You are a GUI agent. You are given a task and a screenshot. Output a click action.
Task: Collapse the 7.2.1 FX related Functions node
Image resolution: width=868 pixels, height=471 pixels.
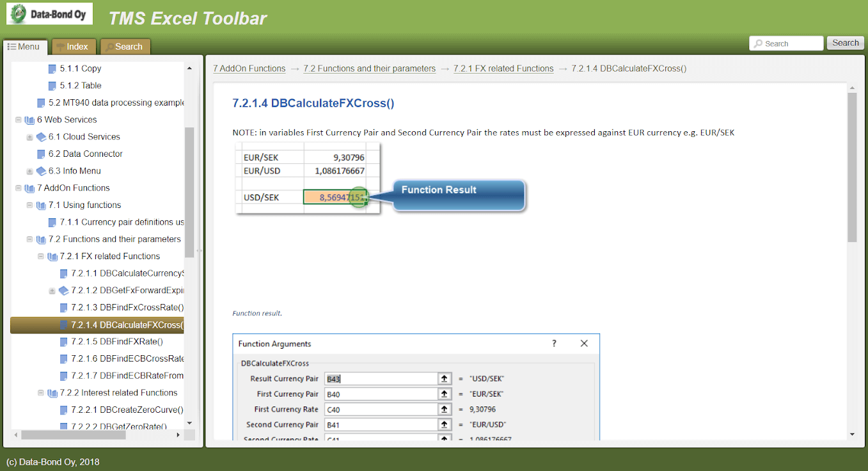point(41,257)
